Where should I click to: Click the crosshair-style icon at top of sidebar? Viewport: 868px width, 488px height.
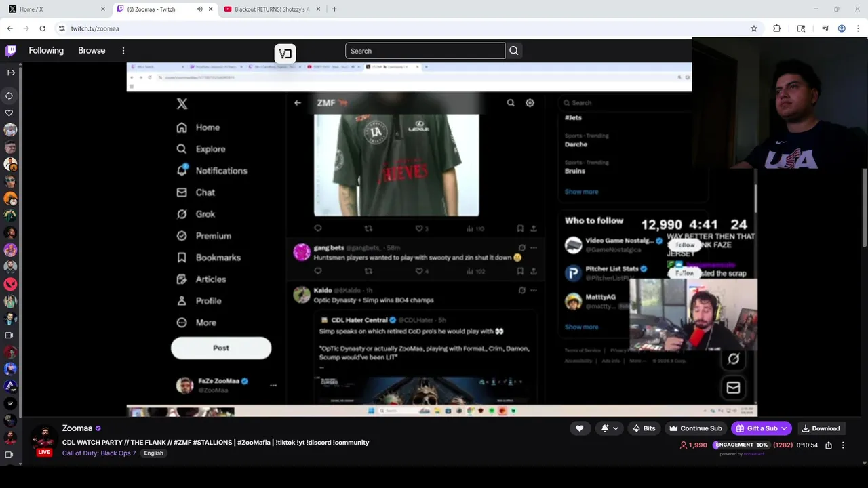pos(9,96)
